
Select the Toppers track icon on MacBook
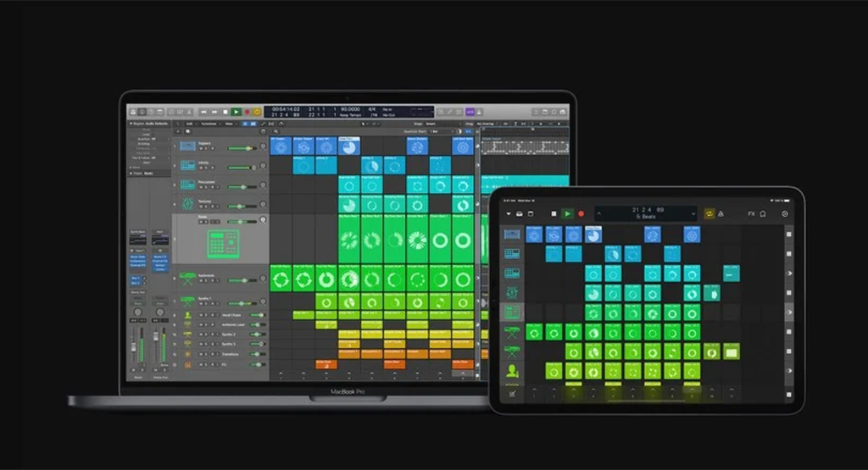(x=187, y=146)
